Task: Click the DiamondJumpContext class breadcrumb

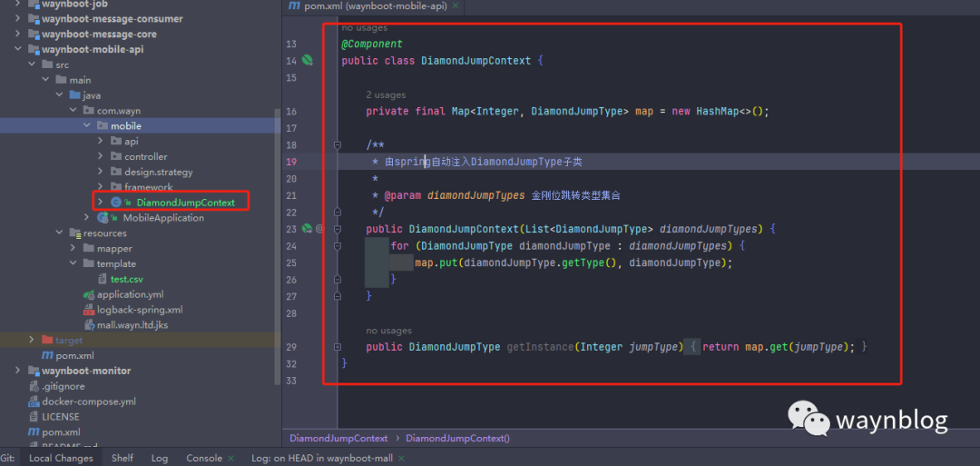Action: pyautogui.click(x=338, y=439)
